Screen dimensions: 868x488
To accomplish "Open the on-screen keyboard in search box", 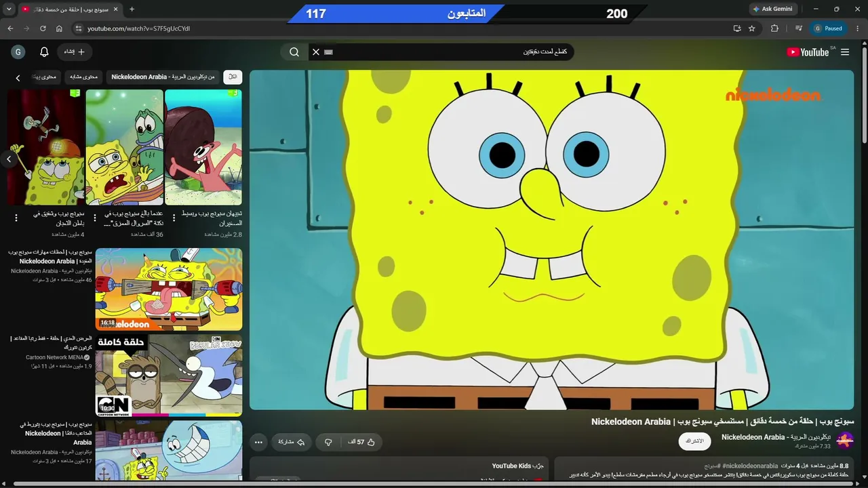I will coord(329,52).
